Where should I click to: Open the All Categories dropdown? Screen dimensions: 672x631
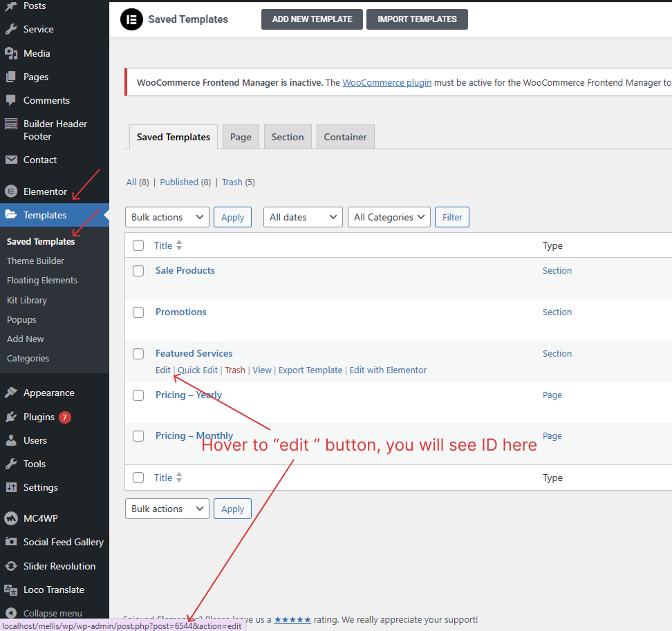tap(389, 217)
